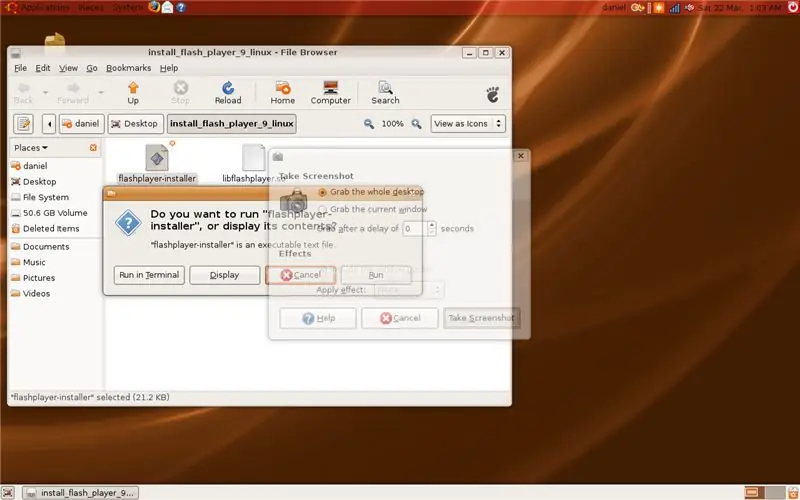Image resolution: width=800 pixels, height=500 pixels.
Task: Click the daniel path bar button
Action: click(x=82, y=123)
